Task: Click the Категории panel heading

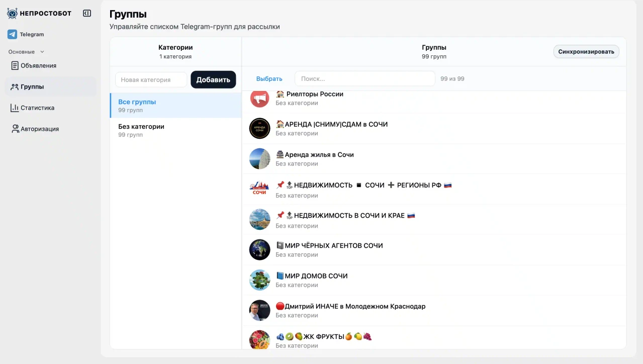Action: (x=175, y=47)
